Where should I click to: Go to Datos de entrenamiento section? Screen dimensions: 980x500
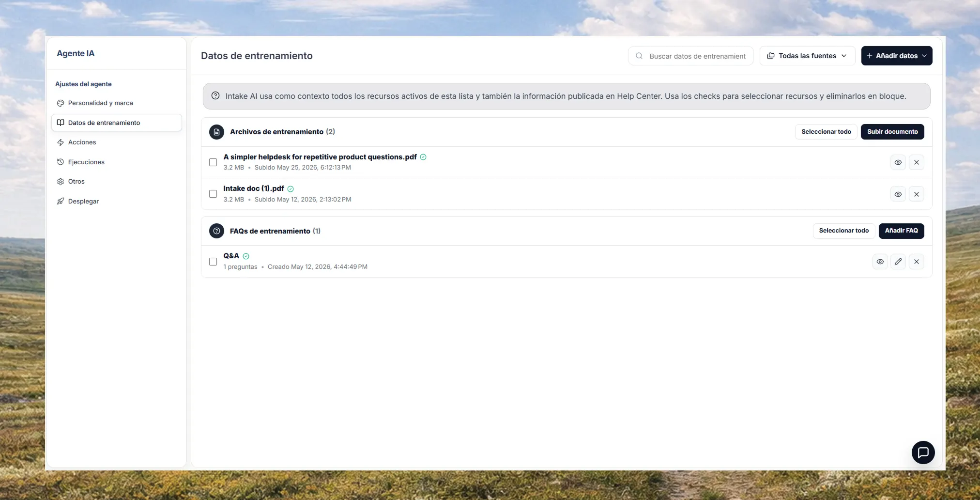(116, 123)
